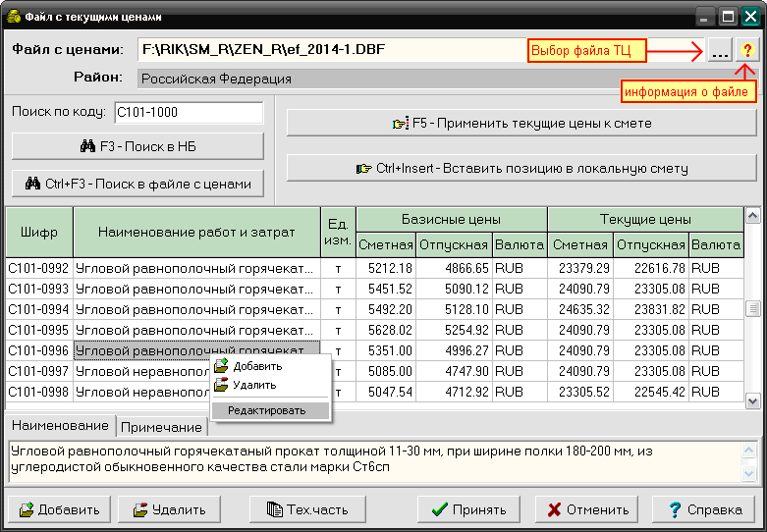Click the Текущие цены group header
The width and height of the screenshot is (767, 532).
click(645, 220)
